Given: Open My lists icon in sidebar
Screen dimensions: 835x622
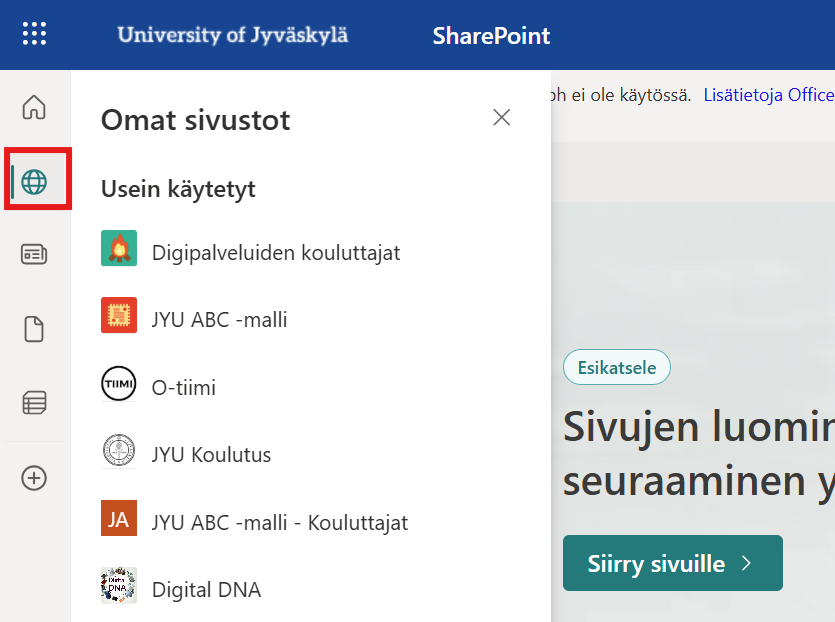Looking at the screenshot, I should click(x=34, y=403).
